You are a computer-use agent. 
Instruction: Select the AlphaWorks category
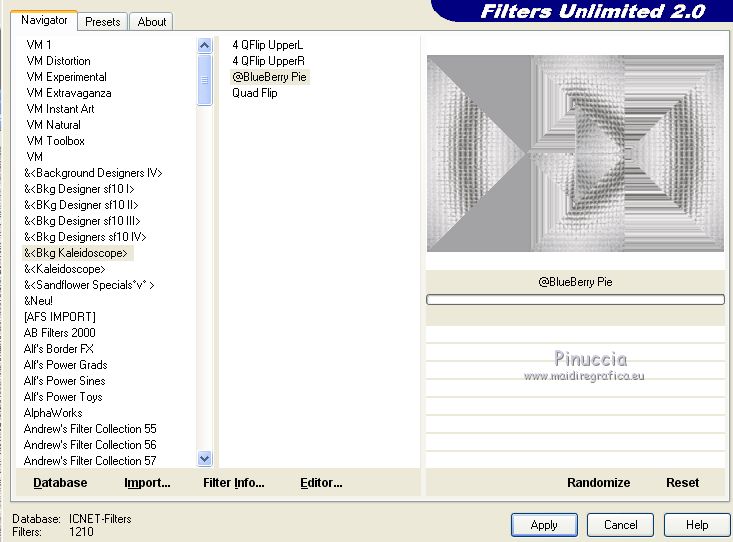53,413
